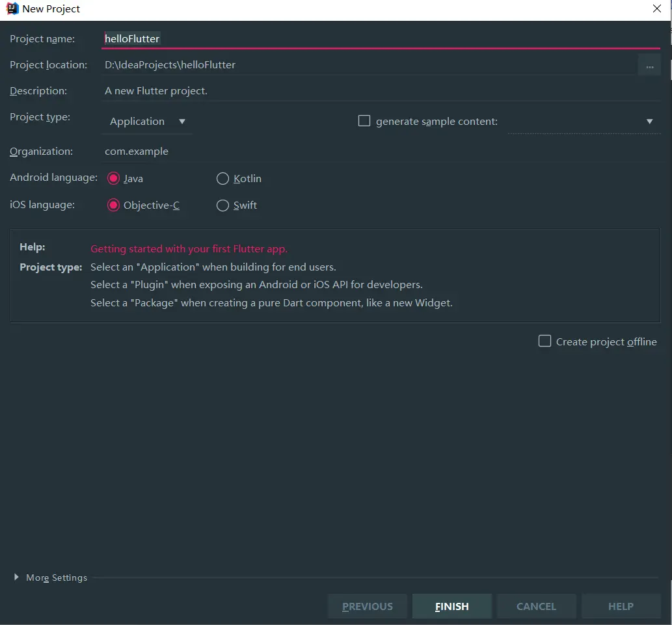Click the "iOS language:" label
Viewport: 672px width, 625px height.
click(x=42, y=205)
